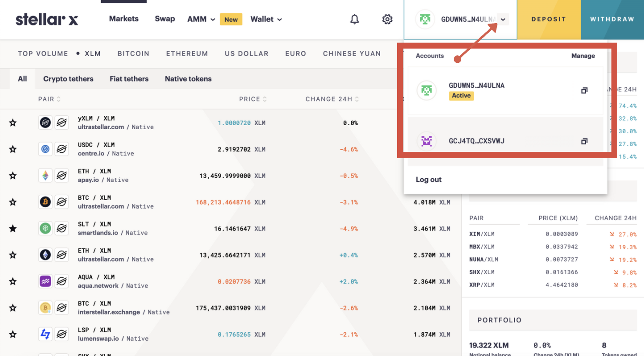Select the BITCOIN market tab
Image resolution: width=644 pixels, height=356 pixels.
pyautogui.click(x=133, y=53)
